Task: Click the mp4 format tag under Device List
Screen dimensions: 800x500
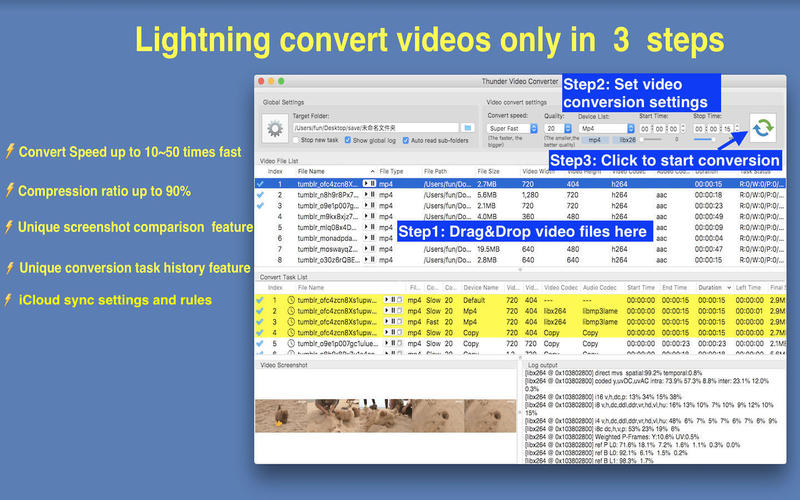Action: point(594,140)
